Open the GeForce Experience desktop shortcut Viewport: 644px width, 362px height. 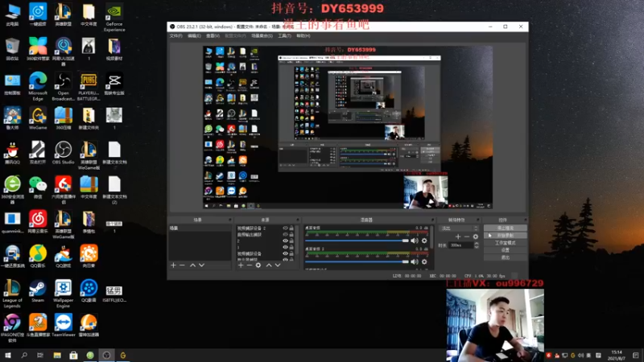point(114,17)
